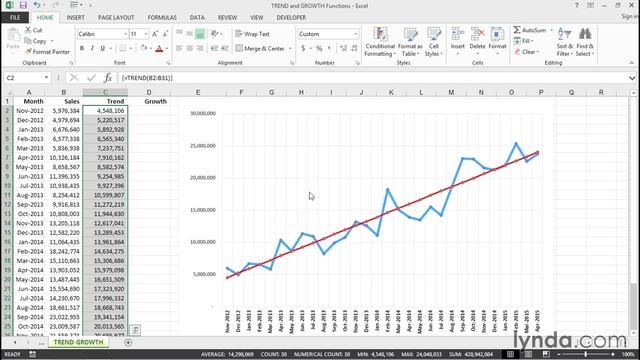Image resolution: width=640 pixels, height=360 pixels.
Task: Click the Format cells icon
Action: 497,33
